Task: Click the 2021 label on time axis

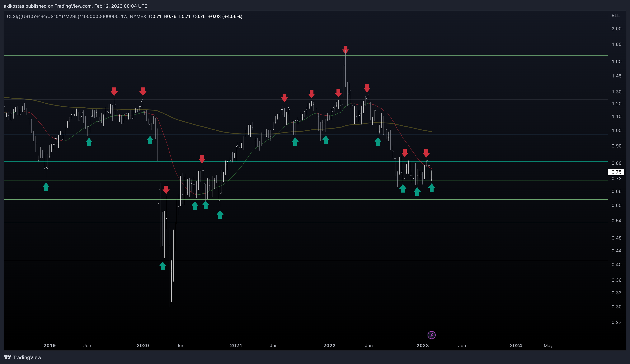Action: click(236, 346)
